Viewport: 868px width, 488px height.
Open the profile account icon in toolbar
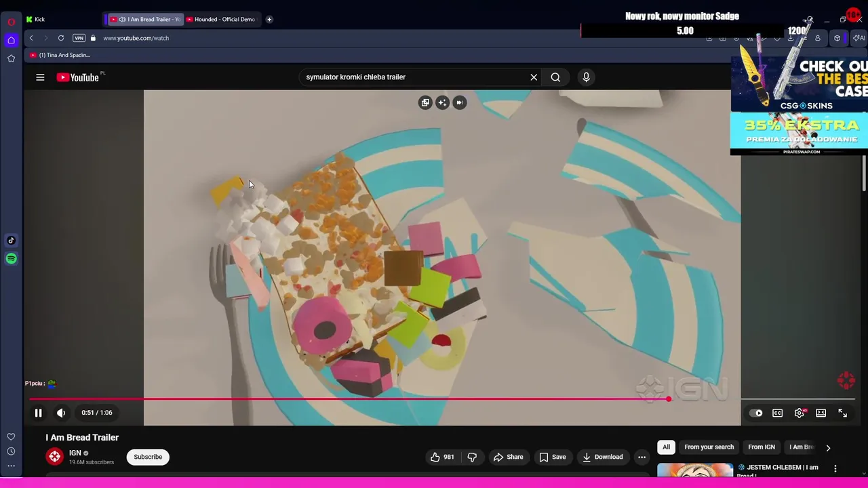[817, 39]
